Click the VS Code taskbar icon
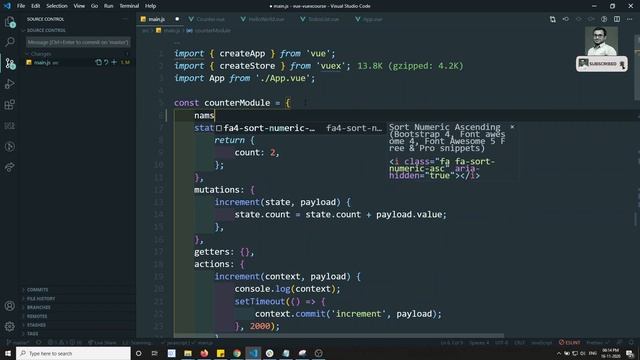This screenshot has width=640, height=360. tap(253, 353)
